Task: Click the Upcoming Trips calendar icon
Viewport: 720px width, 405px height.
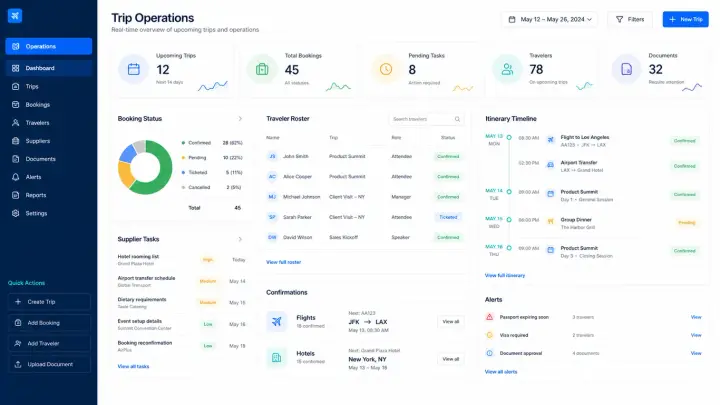Action: pyautogui.click(x=134, y=69)
